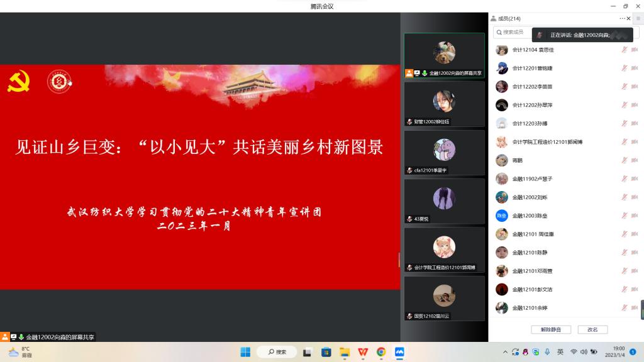
Task: Open Tencent Meeting icon in taskbar
Action: click(x=399, y=352)
